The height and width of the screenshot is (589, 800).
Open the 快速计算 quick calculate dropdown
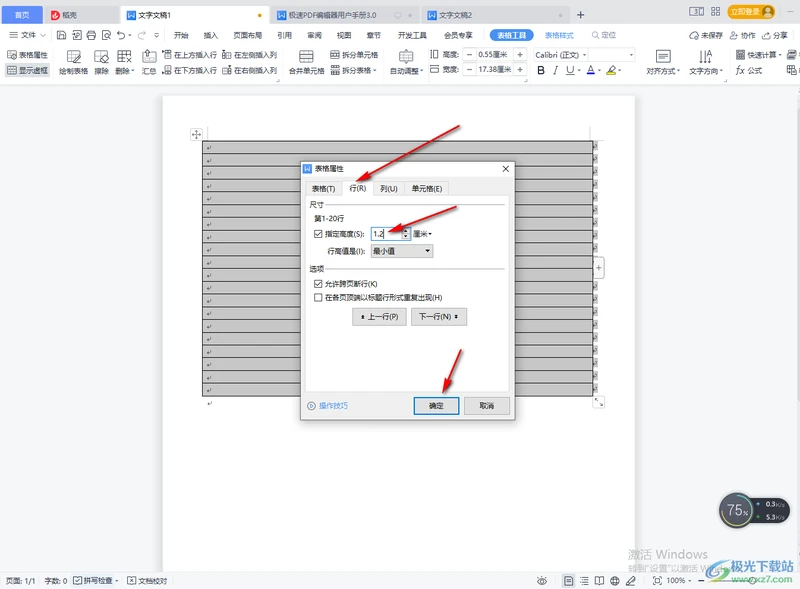pos(758,55)
